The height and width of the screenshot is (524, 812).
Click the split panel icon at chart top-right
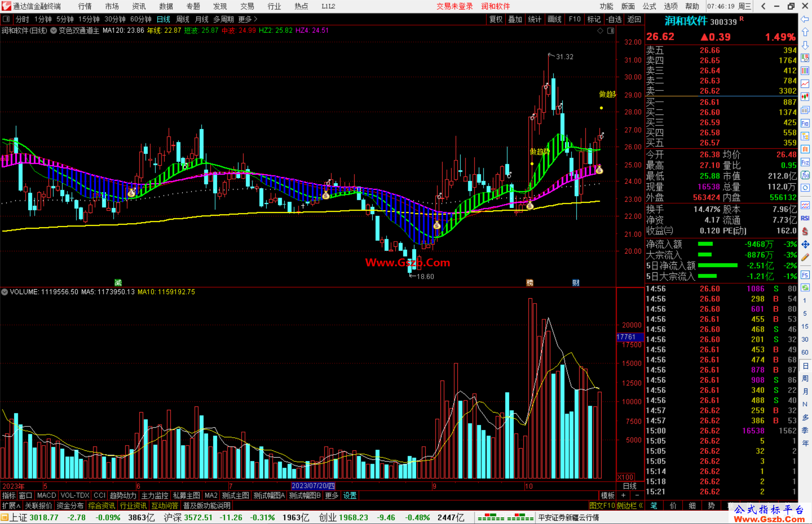(611, 31)
